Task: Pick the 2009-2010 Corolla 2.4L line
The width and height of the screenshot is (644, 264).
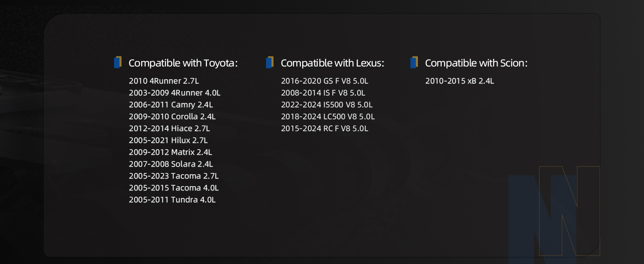Action: click(172, 117)
